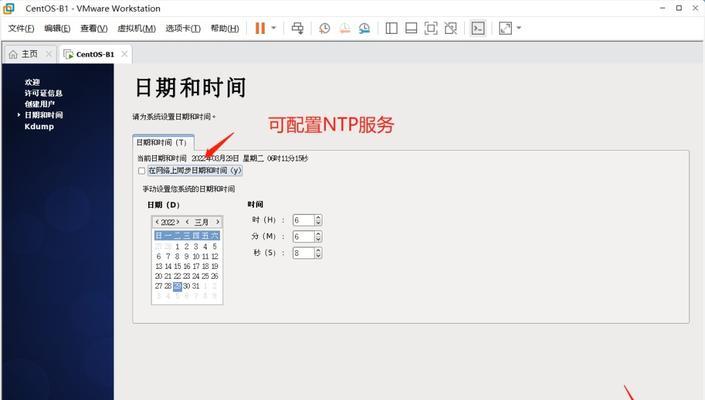Image resolution: width=705 pixels, height=400 pixels.
Task: Increase the 时 (H) hour value
Action: click(318, 218)
